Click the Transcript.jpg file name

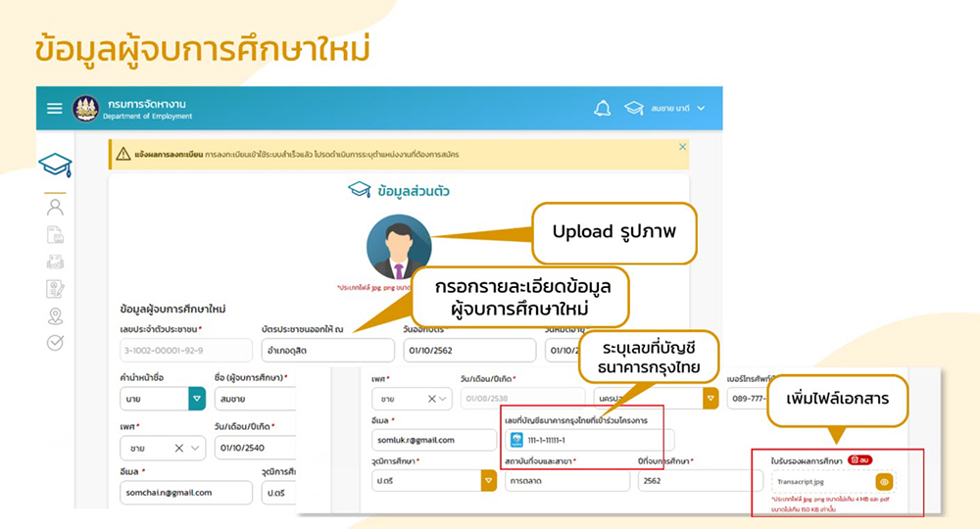801,482
